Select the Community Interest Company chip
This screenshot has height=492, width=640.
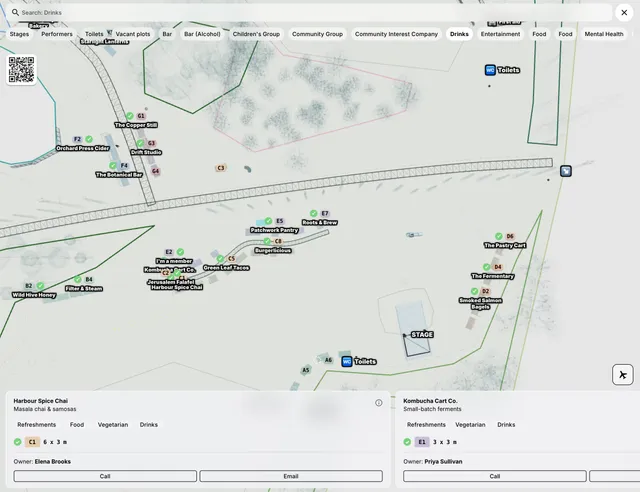(396, 34)
